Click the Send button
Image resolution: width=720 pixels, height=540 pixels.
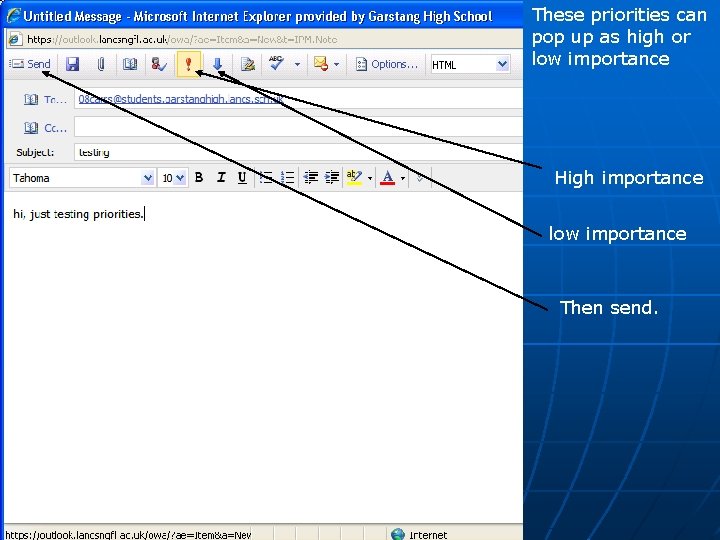tap(30, 64)
